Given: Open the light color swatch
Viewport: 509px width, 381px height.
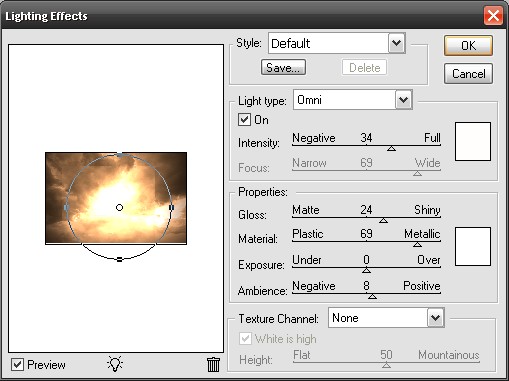Looking at the screenshot, I should (473, 141).
